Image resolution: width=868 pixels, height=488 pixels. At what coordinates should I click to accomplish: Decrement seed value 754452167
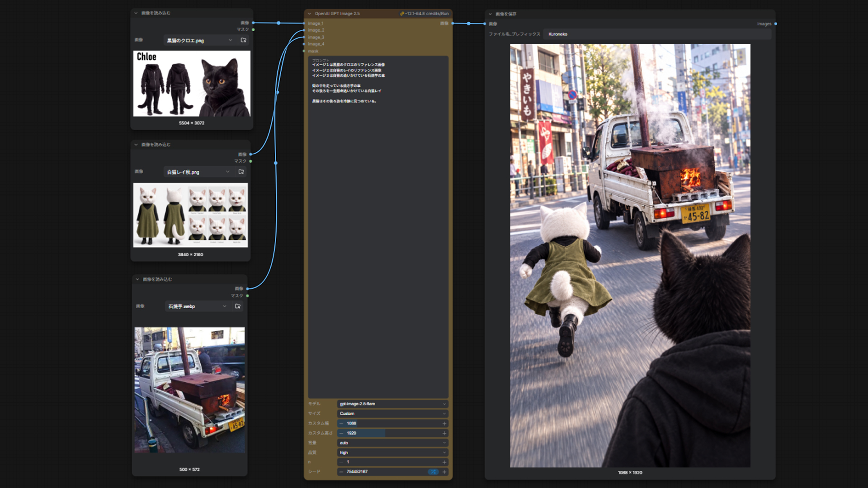(x=341, y=472)
